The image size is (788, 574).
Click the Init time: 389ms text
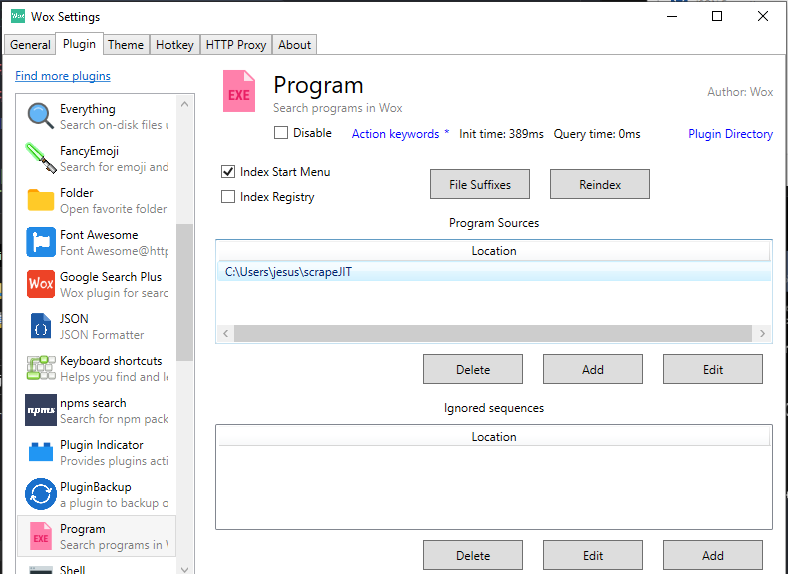501,134
